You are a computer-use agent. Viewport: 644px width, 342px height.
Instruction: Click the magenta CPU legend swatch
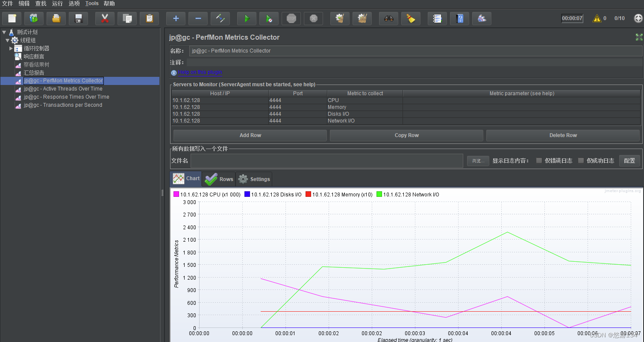click(176, 194)
